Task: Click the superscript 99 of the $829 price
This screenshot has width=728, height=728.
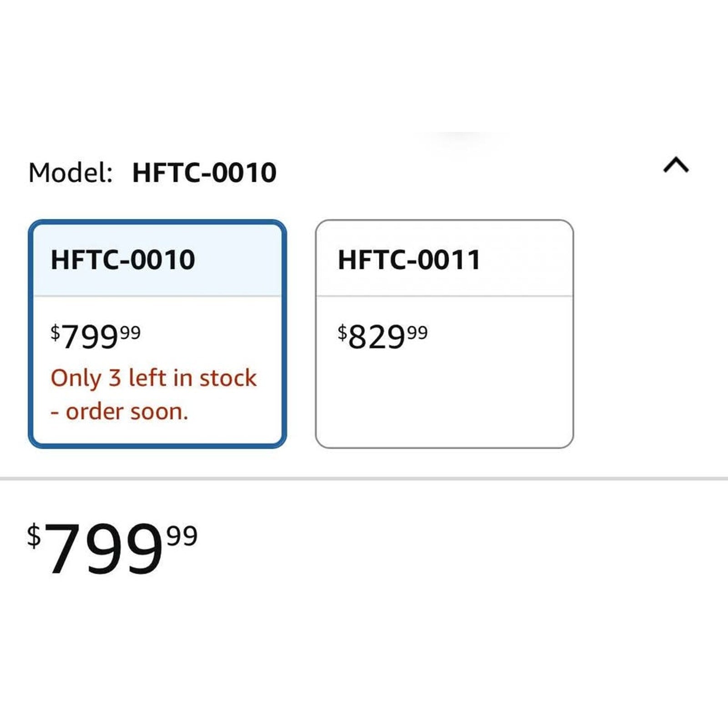Action: point(418,333)
